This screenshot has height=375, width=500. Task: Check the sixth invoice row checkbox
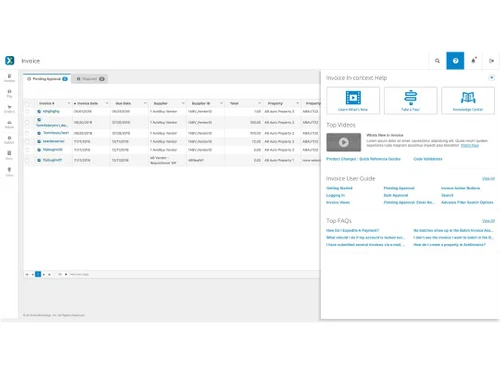coord(27,160)
